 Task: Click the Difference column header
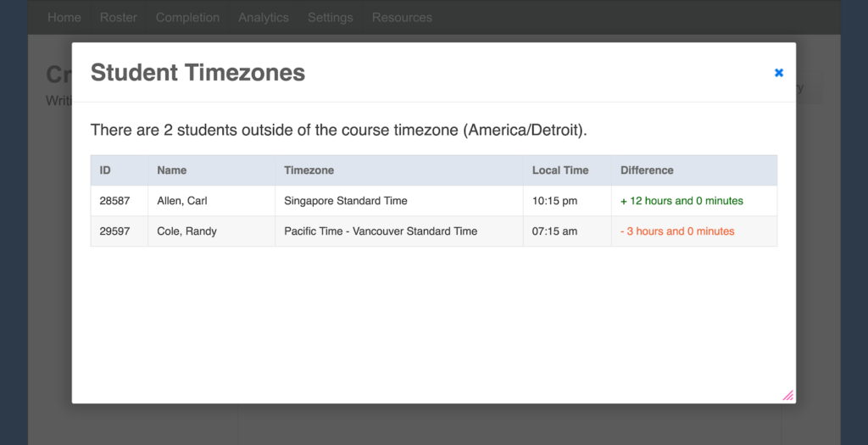coord(647,170)
